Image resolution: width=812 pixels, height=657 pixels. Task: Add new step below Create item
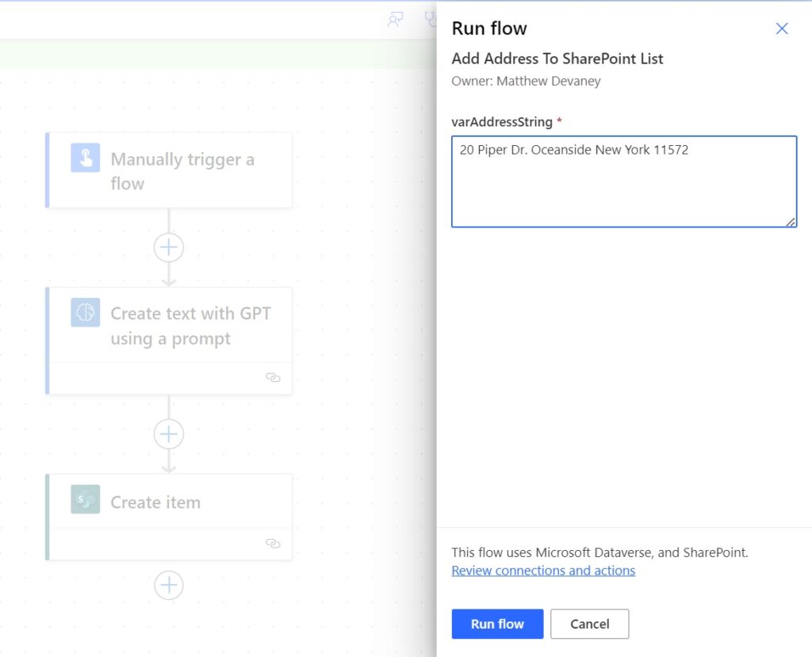pyautogui.click(x=168, y=586)
